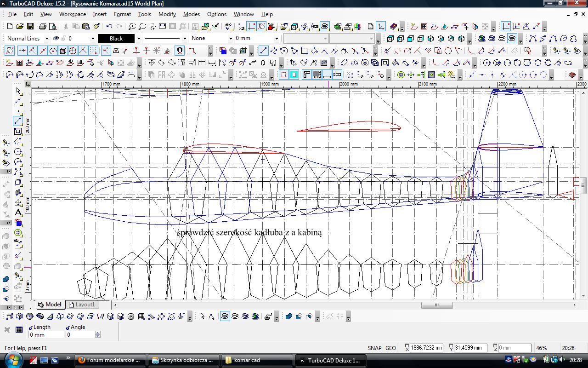Toggle the GEO status bar indicator

point(390,348)
